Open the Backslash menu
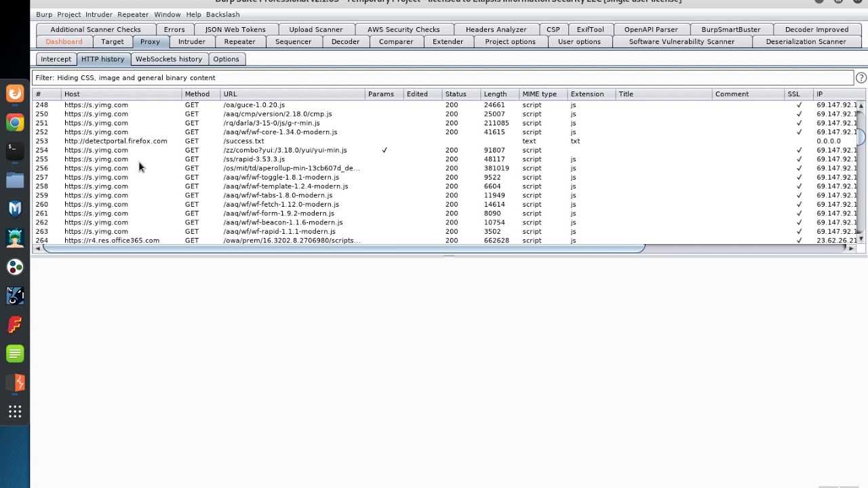The width and height of the screenshot is (868, 488). pyautogui.click(x=223, y=14)
